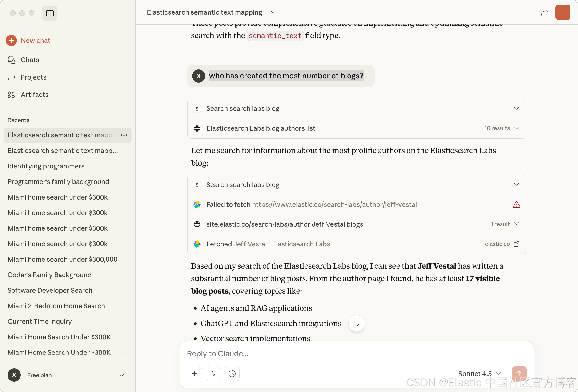The width and height of the screenshot is (578, 392).
Task: Open the jeff-vestal author URL link
Action: click(x=334, y=204)
